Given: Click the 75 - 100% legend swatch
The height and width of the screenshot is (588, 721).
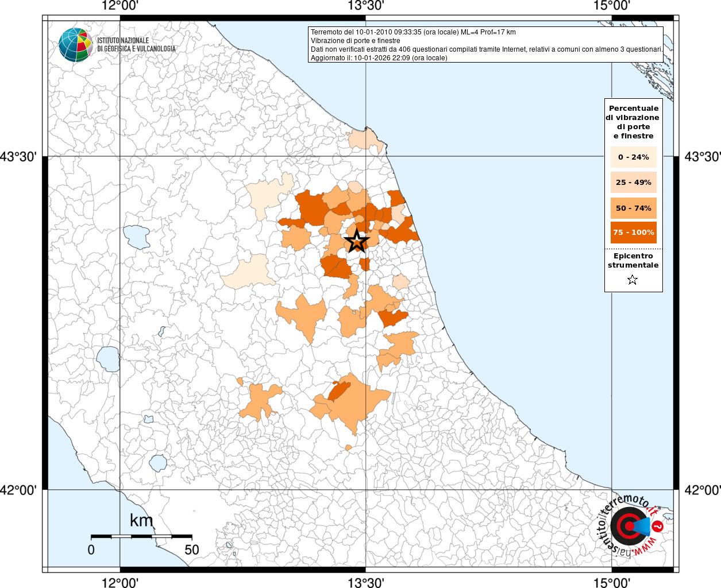Looking at the screenshot, I should coord(633,233).
